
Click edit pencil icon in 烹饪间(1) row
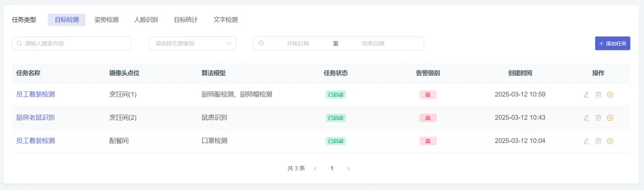586,95
